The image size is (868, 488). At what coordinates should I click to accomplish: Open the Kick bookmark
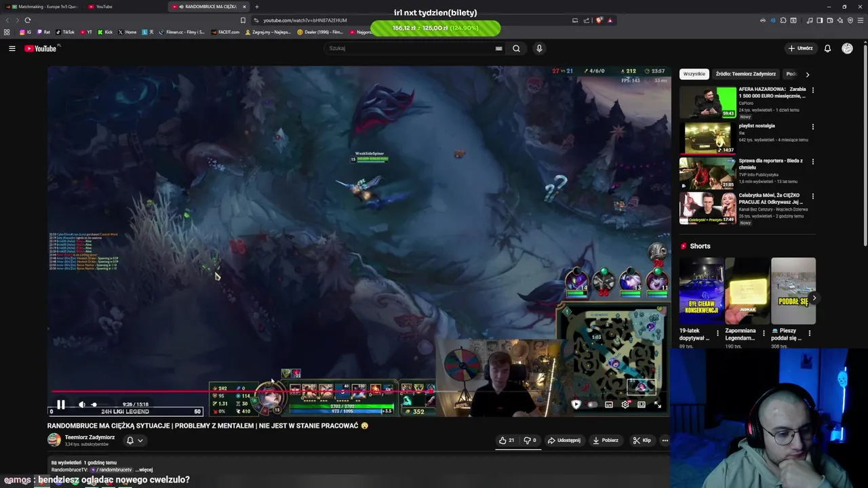105,32
